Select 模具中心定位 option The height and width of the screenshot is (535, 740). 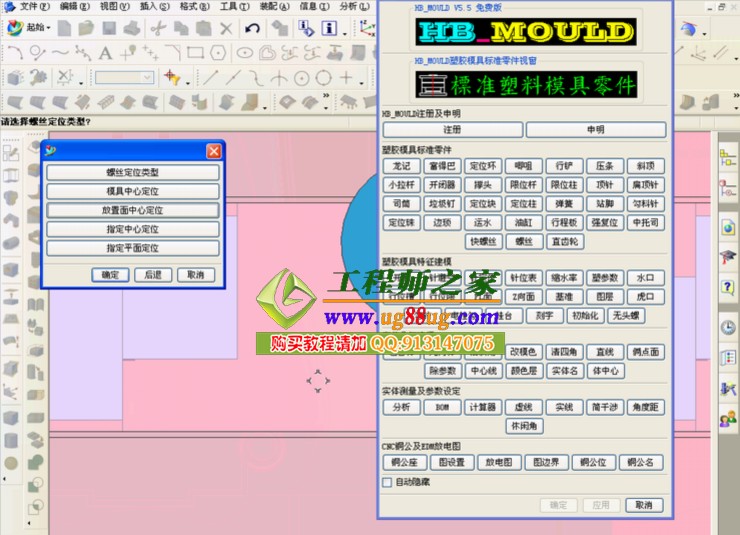coord(133,191)
